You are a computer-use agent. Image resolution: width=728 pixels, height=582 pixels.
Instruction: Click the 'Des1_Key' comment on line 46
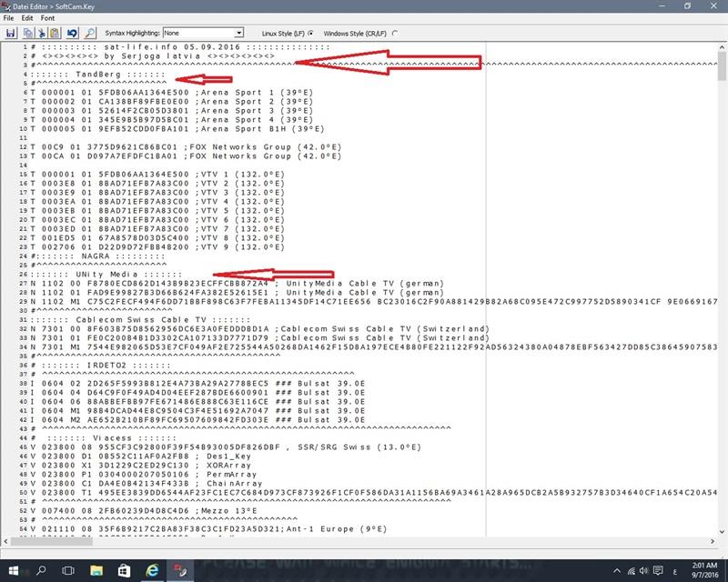pyautogui.click(x=228, y=457)
